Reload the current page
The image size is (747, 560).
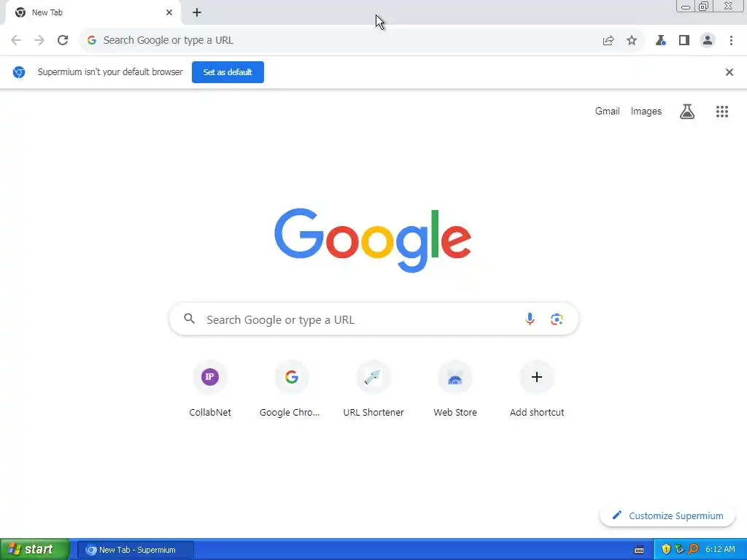coord(63,40)
